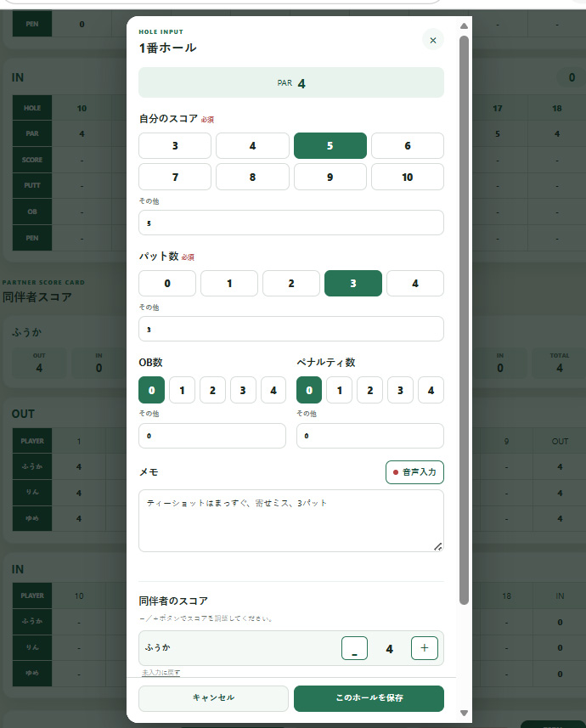Image resolution: width=586 pixels, height=728 pixels.
Task: Set putt count to 2
Action: tap(291, 283)
